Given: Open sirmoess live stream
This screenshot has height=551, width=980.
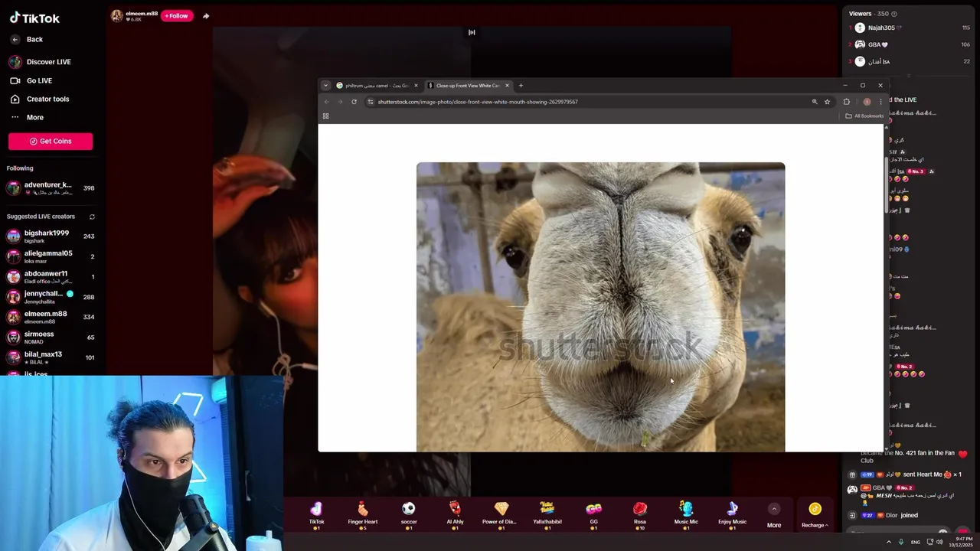Looking at the screenshot, I should click(x=50, y=337).
